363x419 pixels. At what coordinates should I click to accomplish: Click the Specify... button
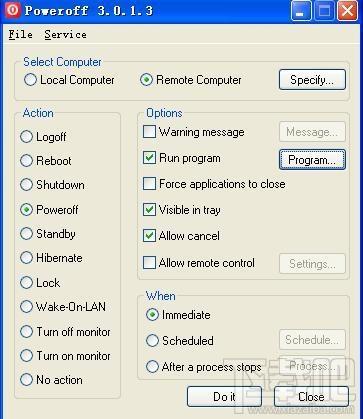(x=312, y=80)
